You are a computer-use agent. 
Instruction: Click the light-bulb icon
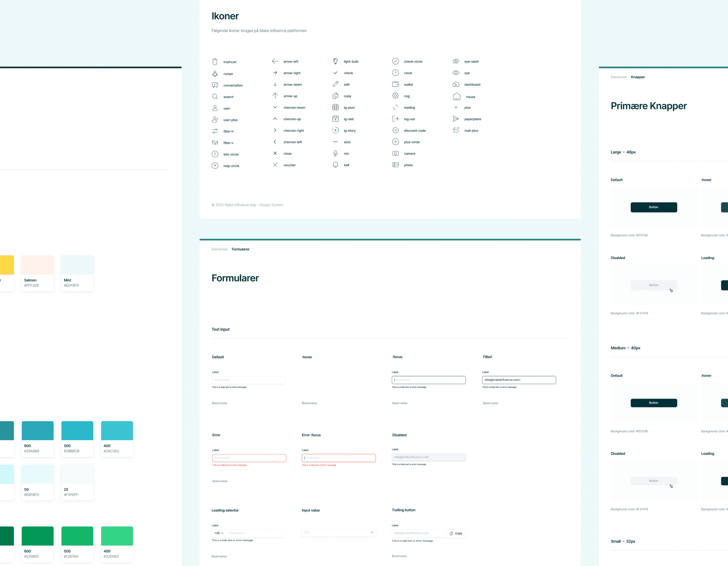(335, 61)
